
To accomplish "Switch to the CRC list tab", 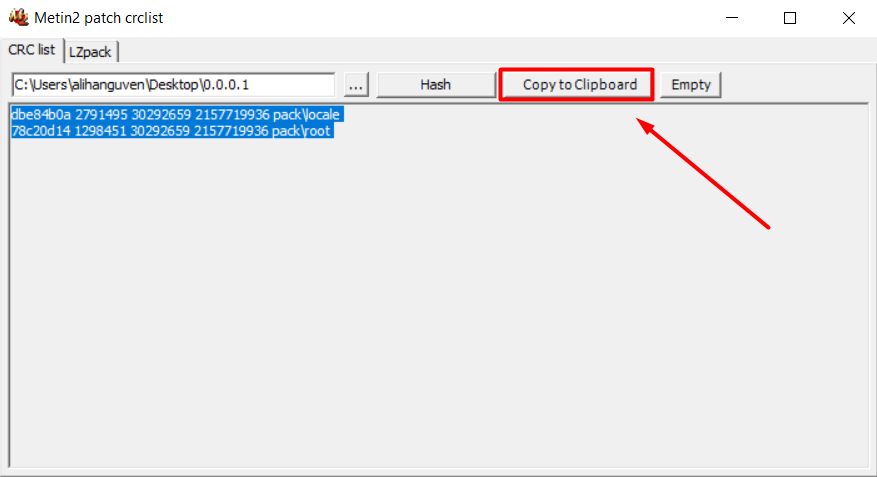I will 32,50.
